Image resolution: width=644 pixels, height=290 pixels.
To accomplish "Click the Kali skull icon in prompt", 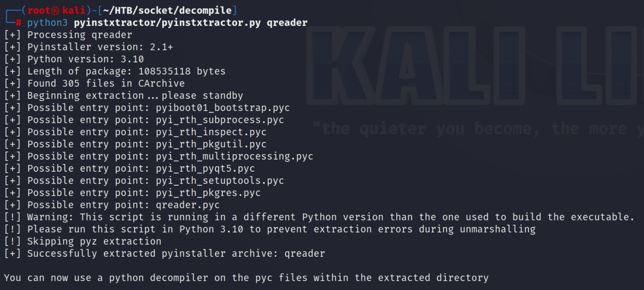I will (x=55, y=11).
